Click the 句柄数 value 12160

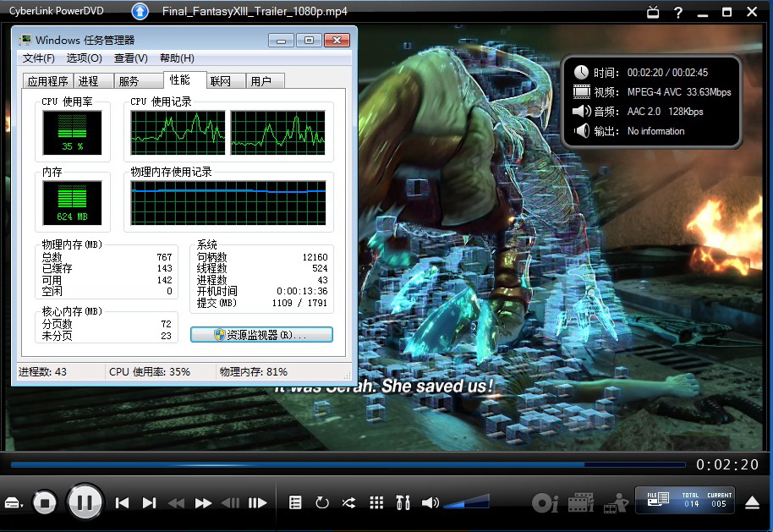(315, 257)
